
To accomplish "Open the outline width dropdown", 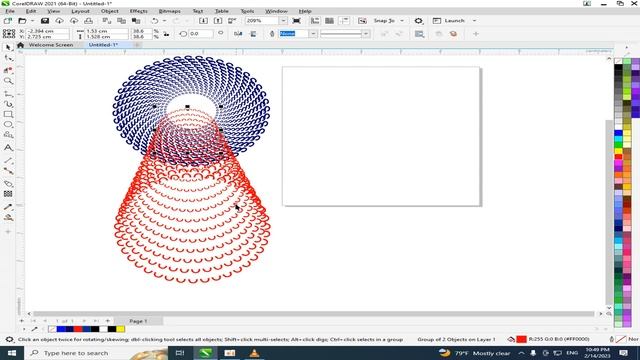I will (x=313, y=34).
